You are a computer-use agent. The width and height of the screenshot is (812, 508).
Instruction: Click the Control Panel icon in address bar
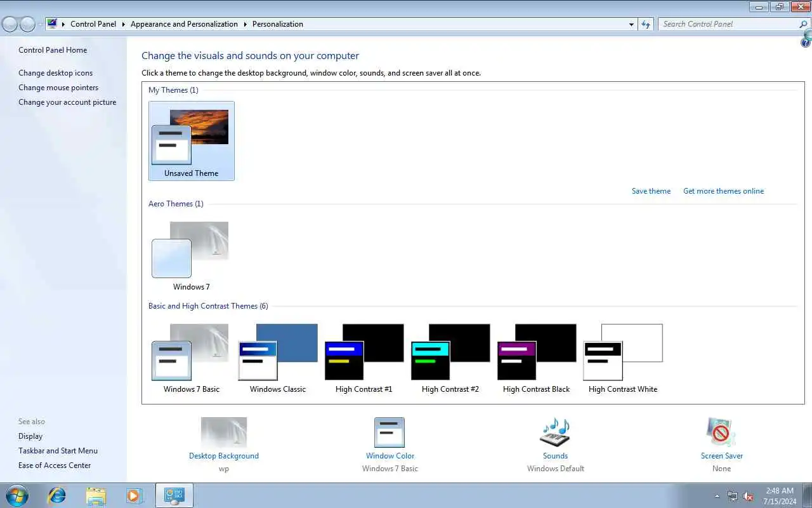(x=52, y=24)
